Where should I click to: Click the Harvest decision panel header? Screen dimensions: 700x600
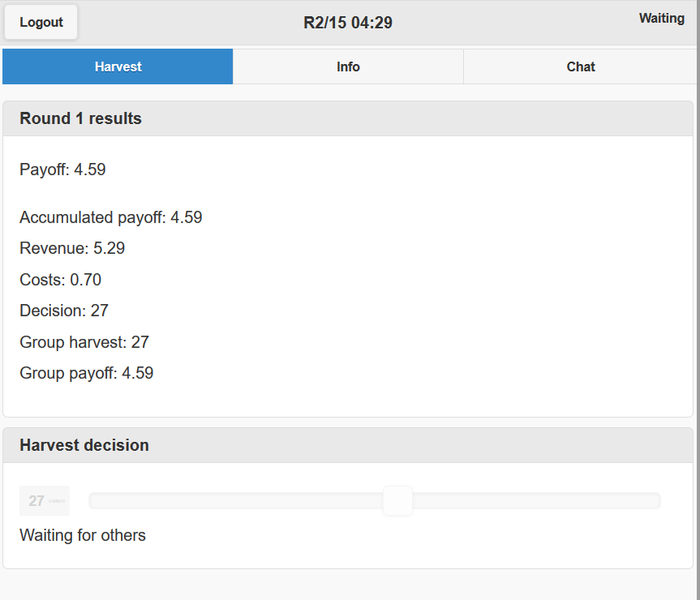tap(84, 445)
